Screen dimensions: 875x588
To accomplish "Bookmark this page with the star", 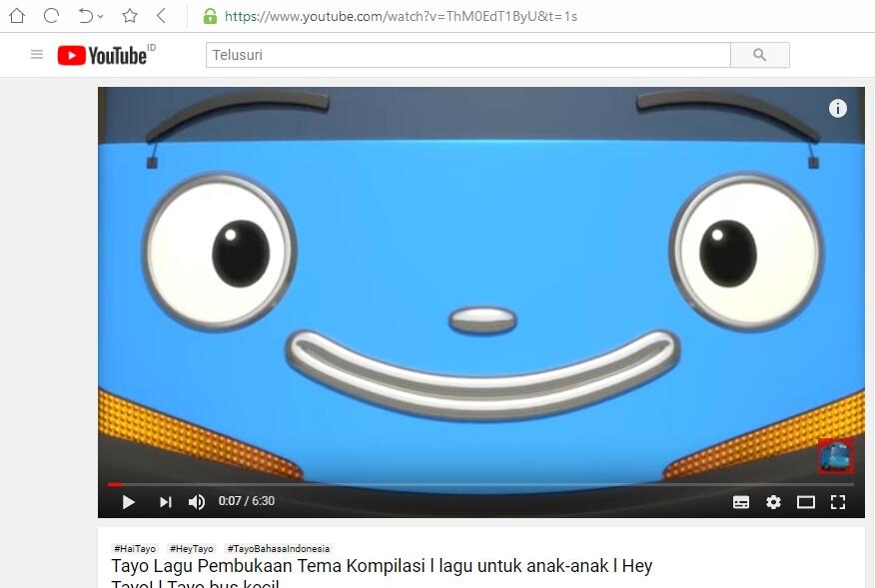I will (x=130, y=16).
